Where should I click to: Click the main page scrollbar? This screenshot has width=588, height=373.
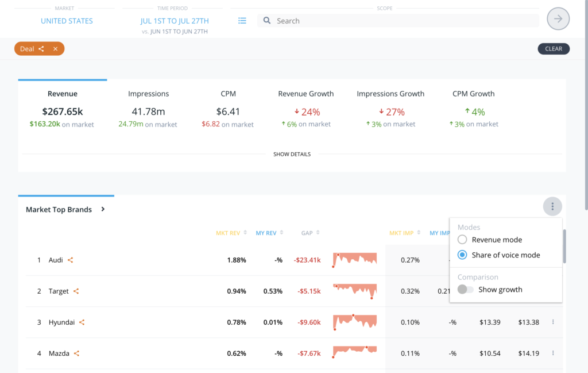click(586, 105)
